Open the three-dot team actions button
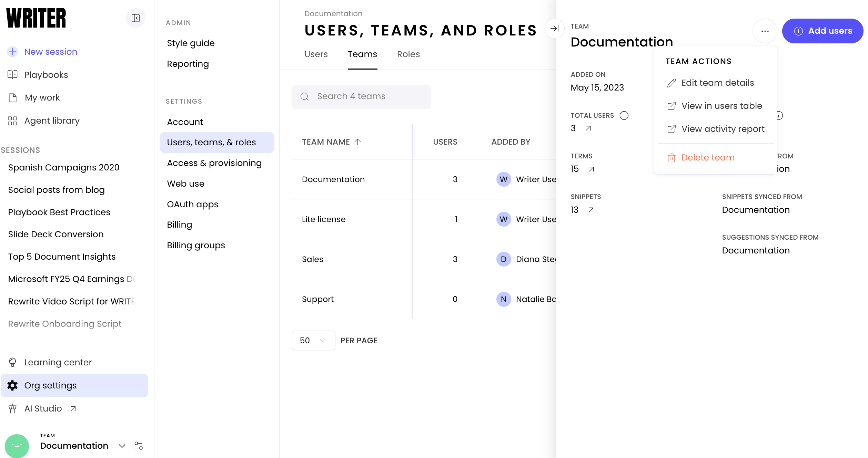Viewport: 868px width, 458px height. click(765, 31)
